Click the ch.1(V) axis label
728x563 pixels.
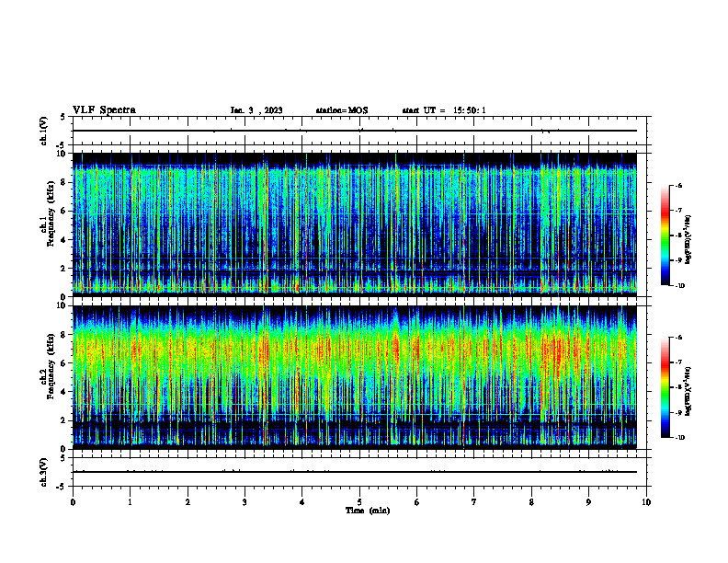pos(44,131)
